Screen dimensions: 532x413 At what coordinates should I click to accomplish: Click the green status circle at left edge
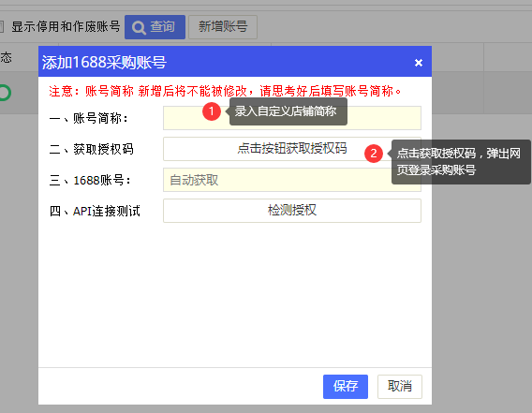[x=5, y=93]
